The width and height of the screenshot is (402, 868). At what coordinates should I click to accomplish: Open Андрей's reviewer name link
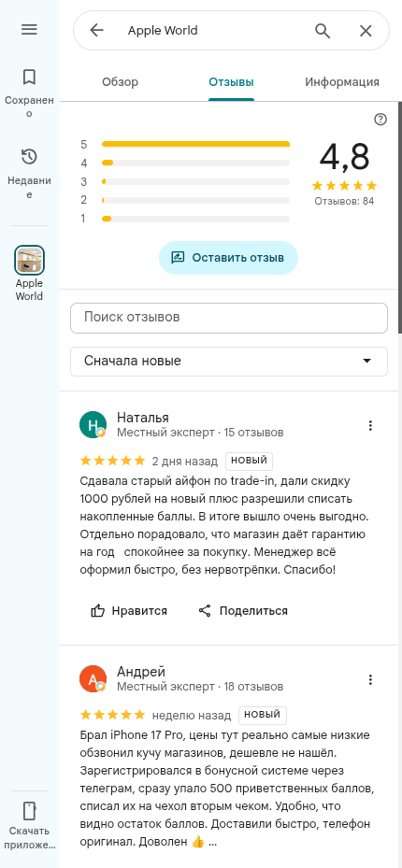tap(141, 672)
